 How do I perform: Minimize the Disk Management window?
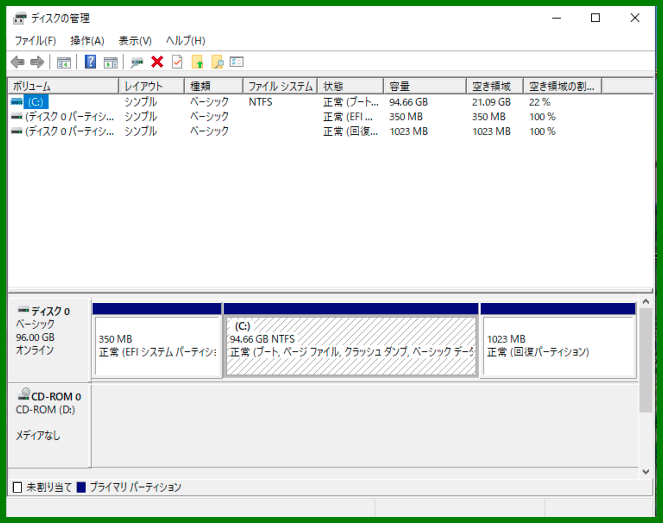[556, 18]
